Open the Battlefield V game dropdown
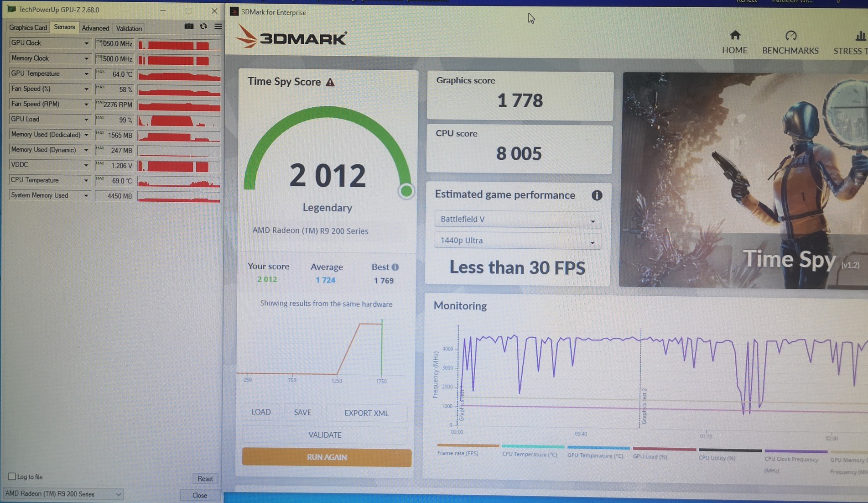Image resolution: width=868 pixels, height=503 pixels. point(518,219)
